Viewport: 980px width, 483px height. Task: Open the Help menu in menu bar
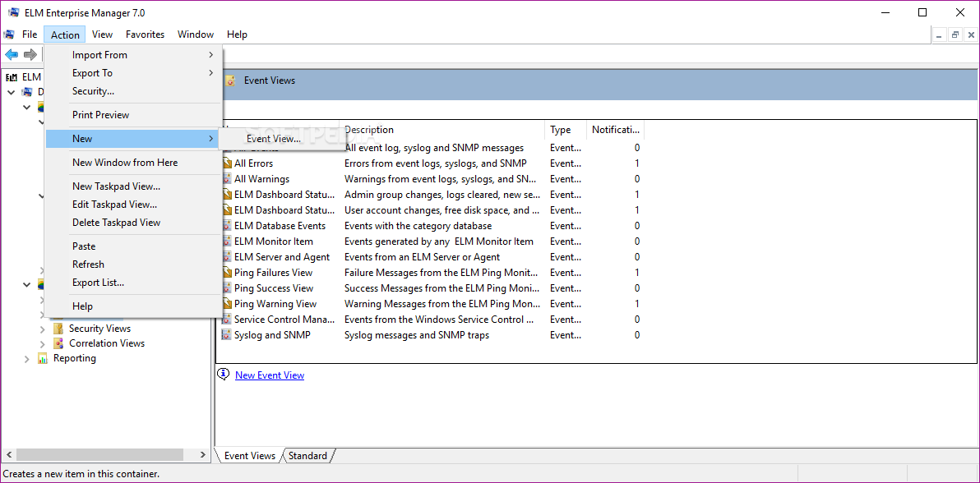(237, 34)
